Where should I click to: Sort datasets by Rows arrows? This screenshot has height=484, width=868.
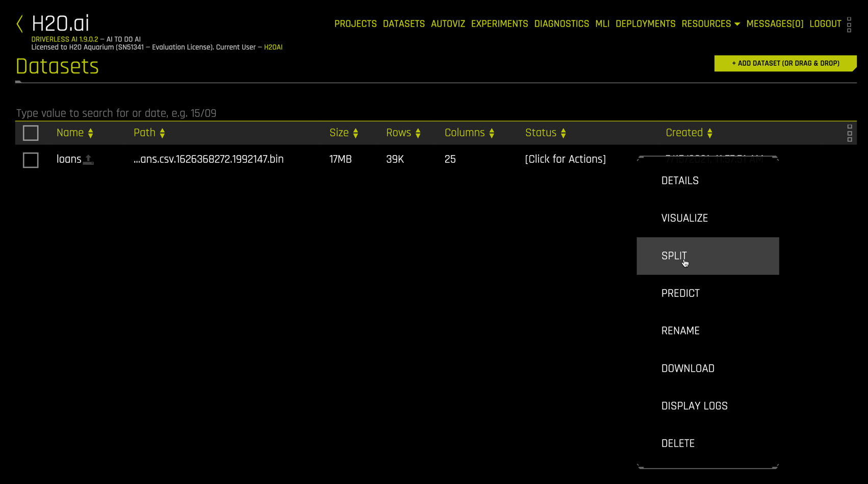pos(418,133)
